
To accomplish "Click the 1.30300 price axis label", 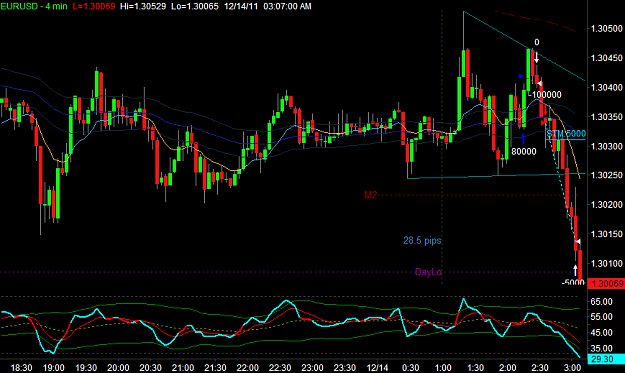I will (606, 146).
